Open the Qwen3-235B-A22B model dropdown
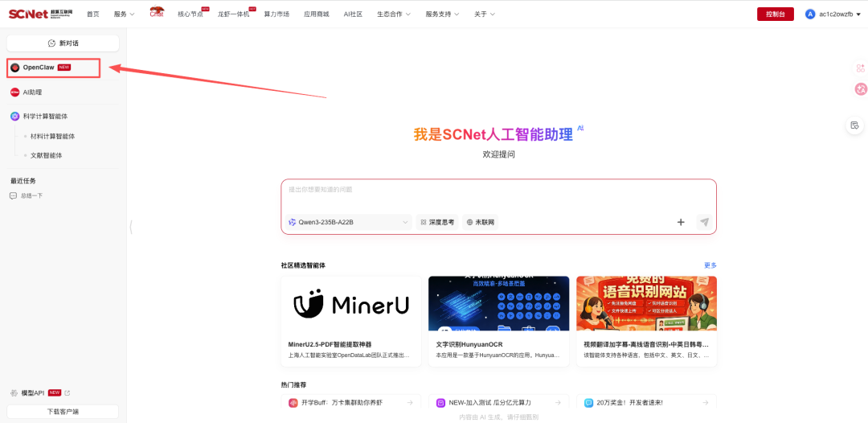This screenshot has width=868, height=423. (x=349, y=223)
